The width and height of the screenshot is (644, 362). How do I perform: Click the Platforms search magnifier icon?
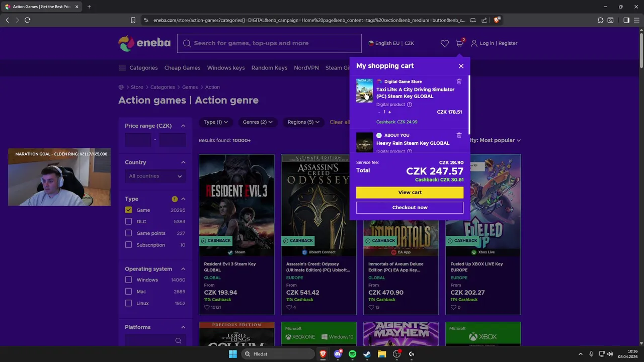click(178, 341)
